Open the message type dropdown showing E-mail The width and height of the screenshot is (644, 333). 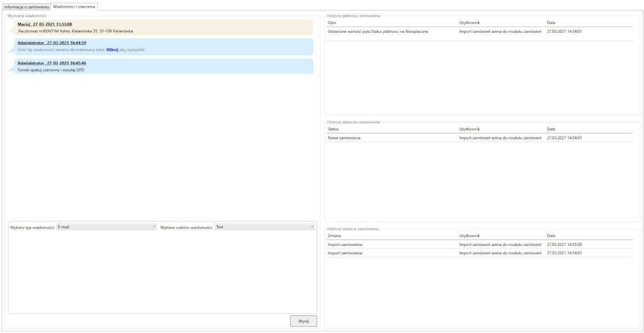pos(107,227)
